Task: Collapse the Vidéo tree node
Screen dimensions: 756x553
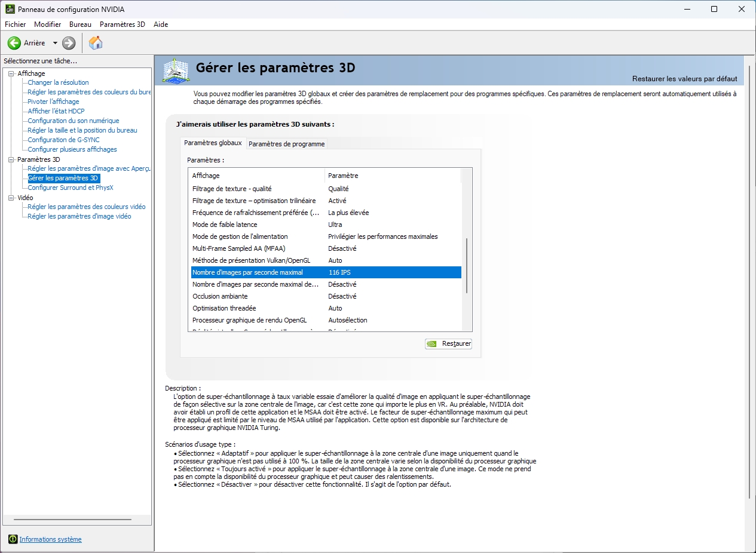Action: click(x=11, y=198)
